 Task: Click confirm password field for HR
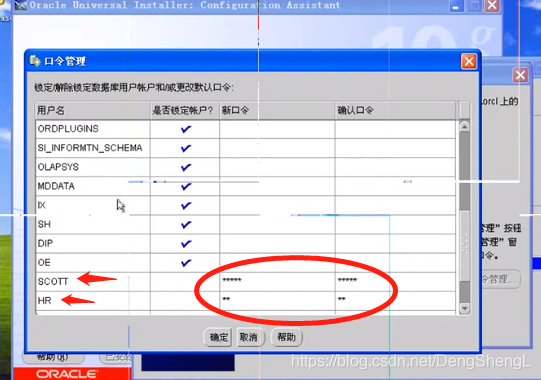click(395, 301)
